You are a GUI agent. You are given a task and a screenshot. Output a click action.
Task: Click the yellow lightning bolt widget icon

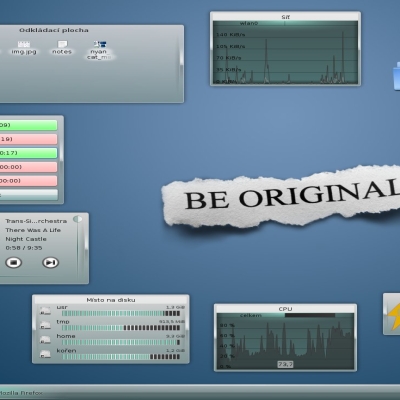pos(395,316)
